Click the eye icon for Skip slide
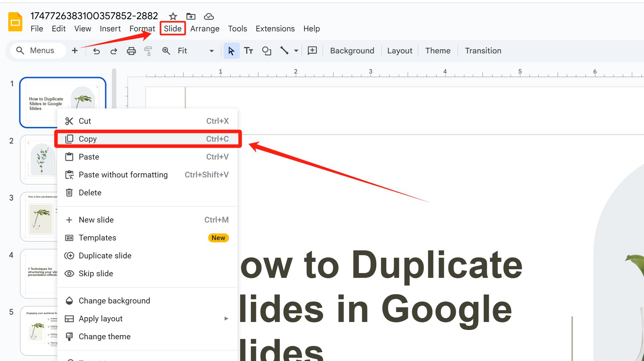 point(69,274)
